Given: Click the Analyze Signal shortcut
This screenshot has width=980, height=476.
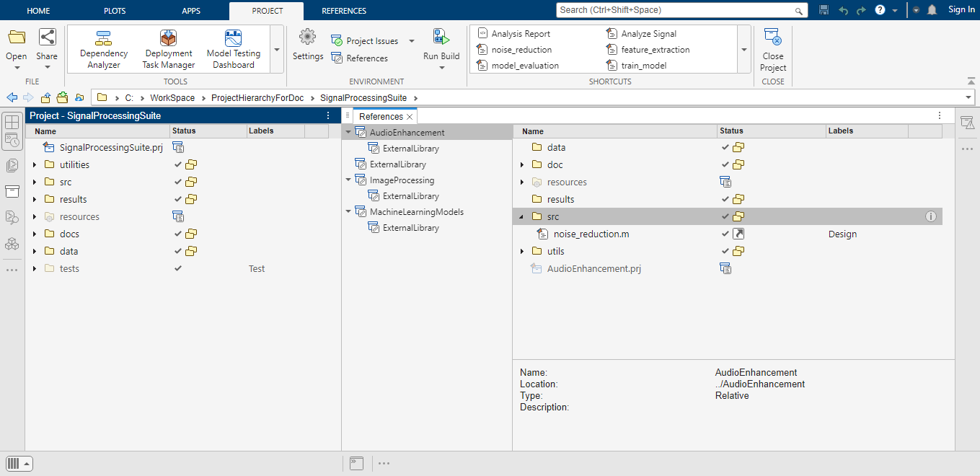Looking at the screenshot, I should pyautogui.click(x=648, y=33).
